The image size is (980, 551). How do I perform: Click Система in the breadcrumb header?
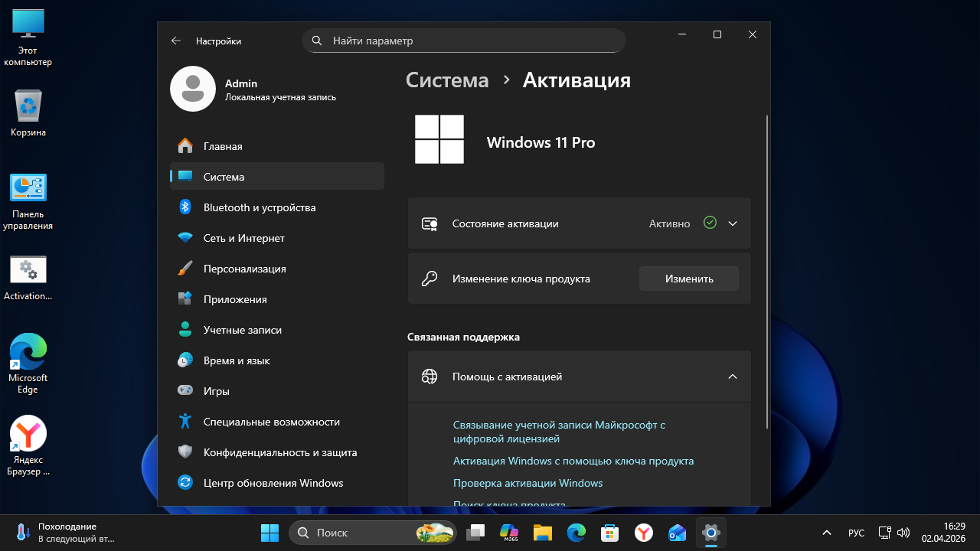click(x=447, y=80)
